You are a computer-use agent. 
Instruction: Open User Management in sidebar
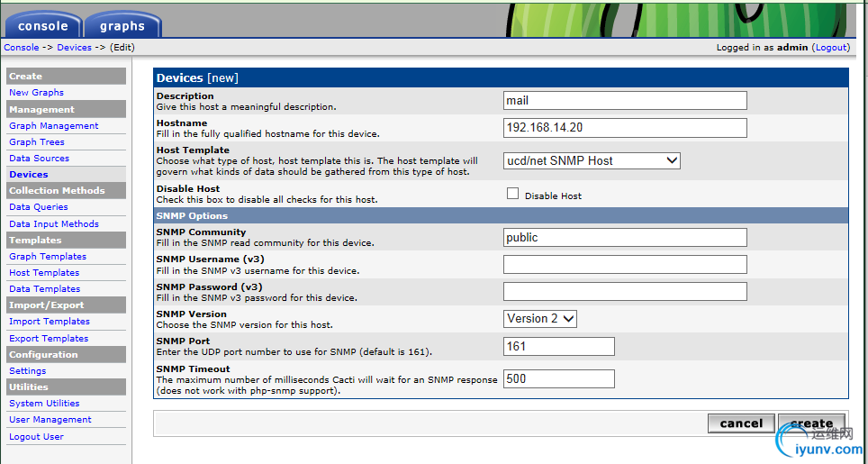50,420
